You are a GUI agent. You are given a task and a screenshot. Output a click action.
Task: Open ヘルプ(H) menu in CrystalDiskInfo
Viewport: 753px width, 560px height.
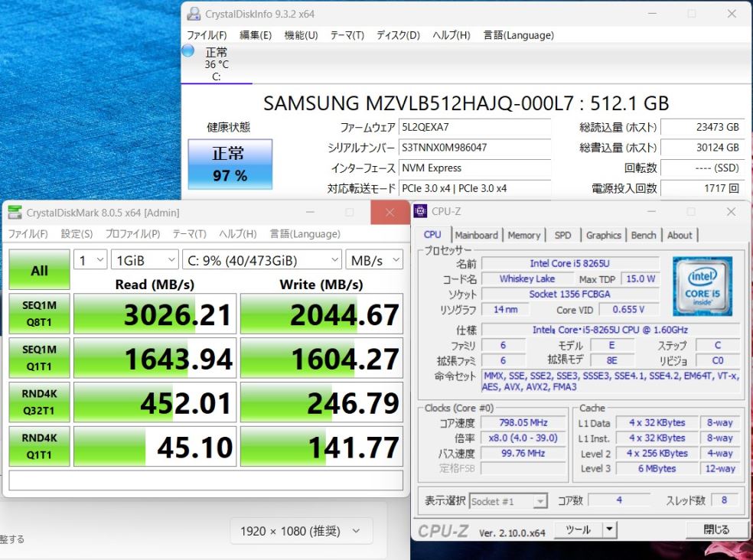coord(451,35)
